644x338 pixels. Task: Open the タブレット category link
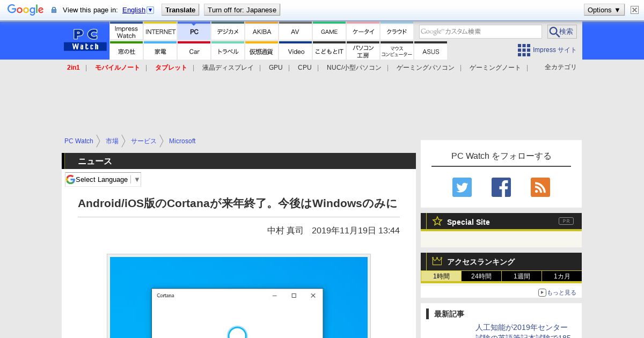171,68
